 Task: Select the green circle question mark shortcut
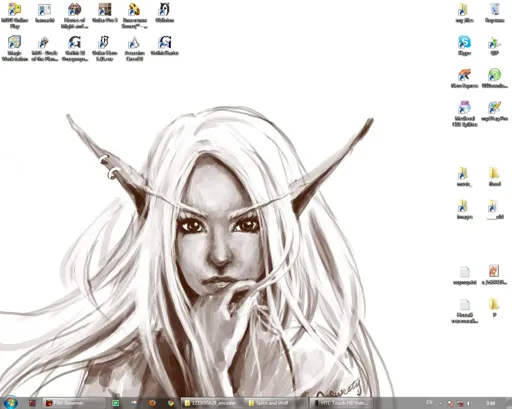point(495,78)
